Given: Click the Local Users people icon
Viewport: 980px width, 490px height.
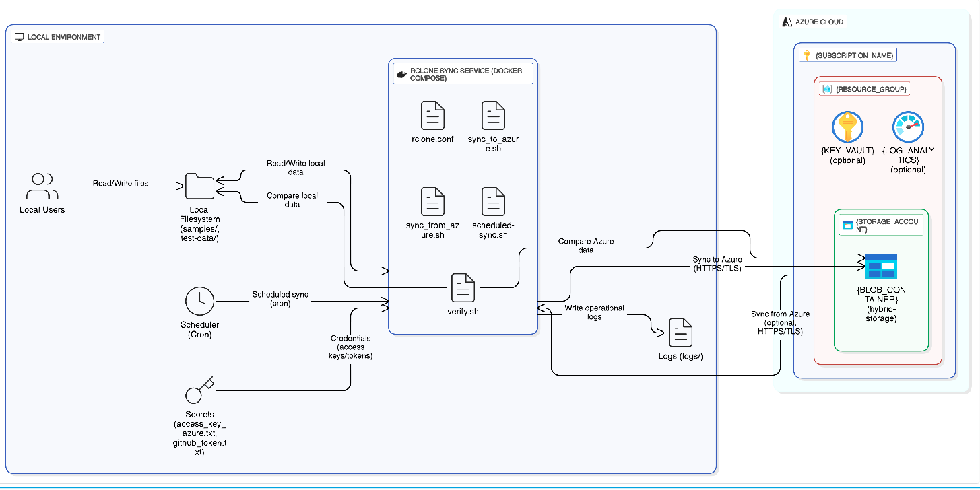Looking at the screenshot, I should coord(42,186).
